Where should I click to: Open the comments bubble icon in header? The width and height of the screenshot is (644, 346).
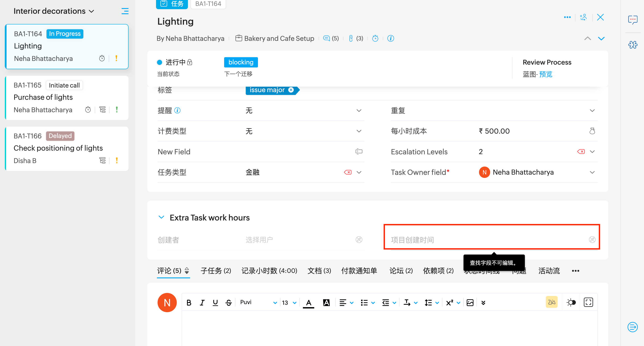click(x=326, y=38)
